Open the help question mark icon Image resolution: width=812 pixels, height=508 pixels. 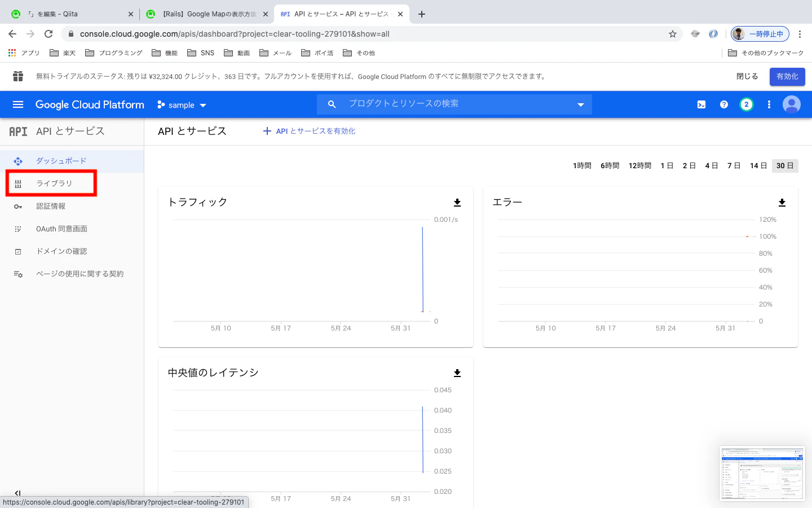[724, 104]
